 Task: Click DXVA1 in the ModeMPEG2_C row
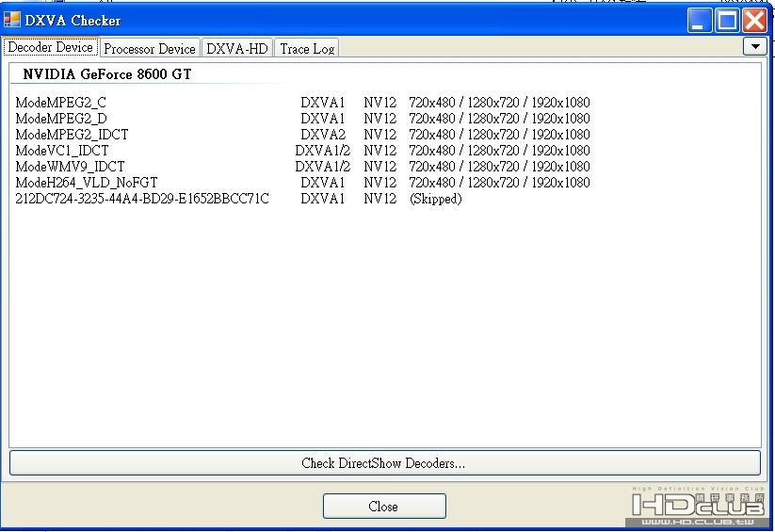[322, 103]
